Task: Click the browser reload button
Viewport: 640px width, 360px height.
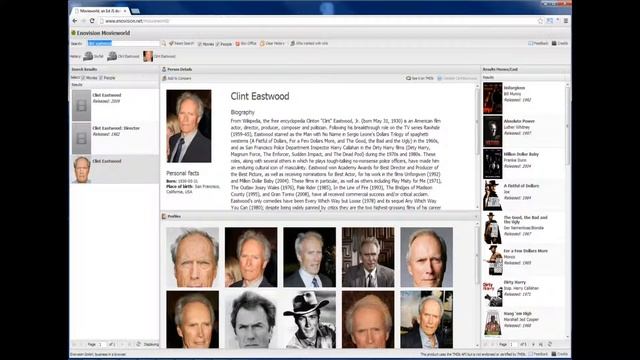Action: pos(92,21)
